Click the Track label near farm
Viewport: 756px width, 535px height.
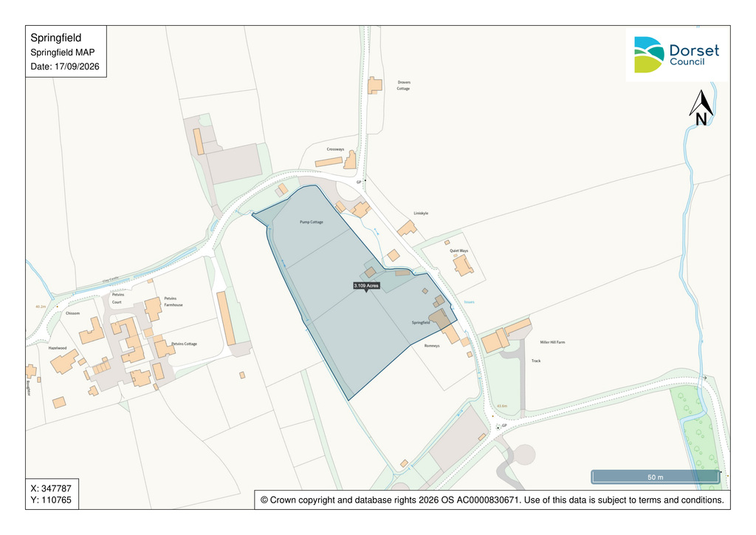[536, 361]
